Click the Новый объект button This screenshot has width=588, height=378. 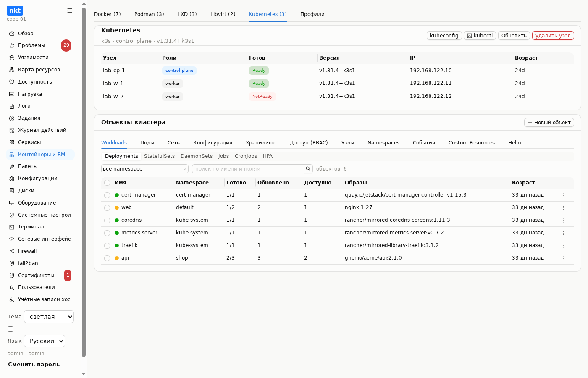[x=549, y=123]
